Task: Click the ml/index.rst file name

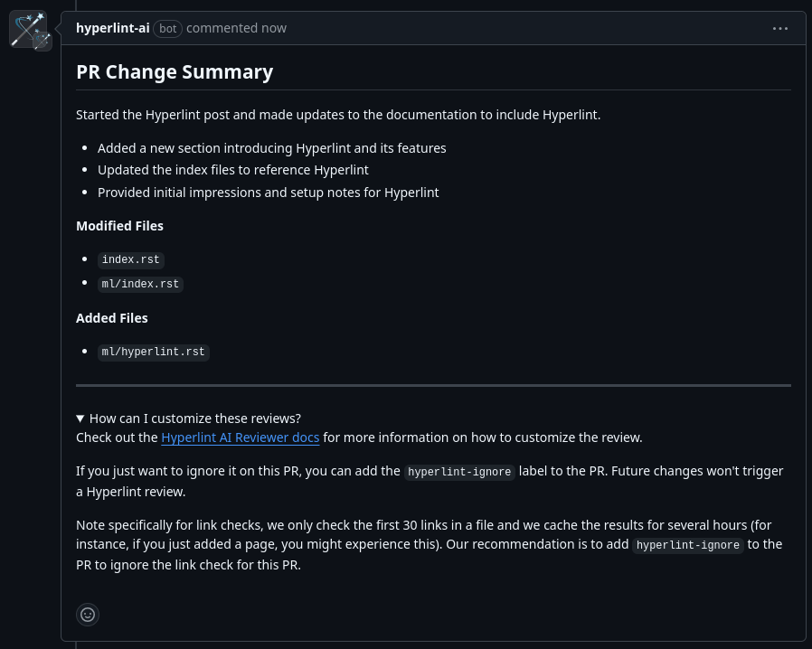Action: coord(140,284)
